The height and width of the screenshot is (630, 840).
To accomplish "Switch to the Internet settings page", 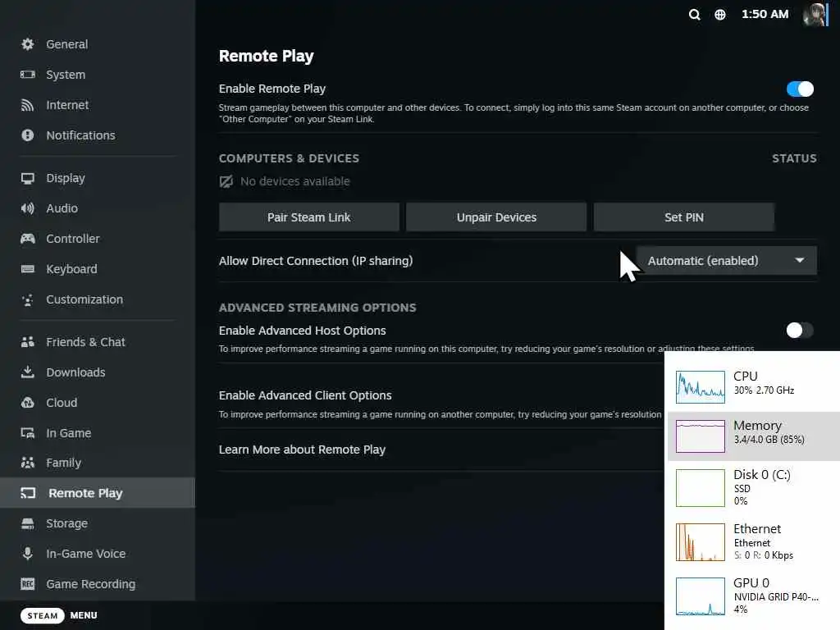I will 98,105.
